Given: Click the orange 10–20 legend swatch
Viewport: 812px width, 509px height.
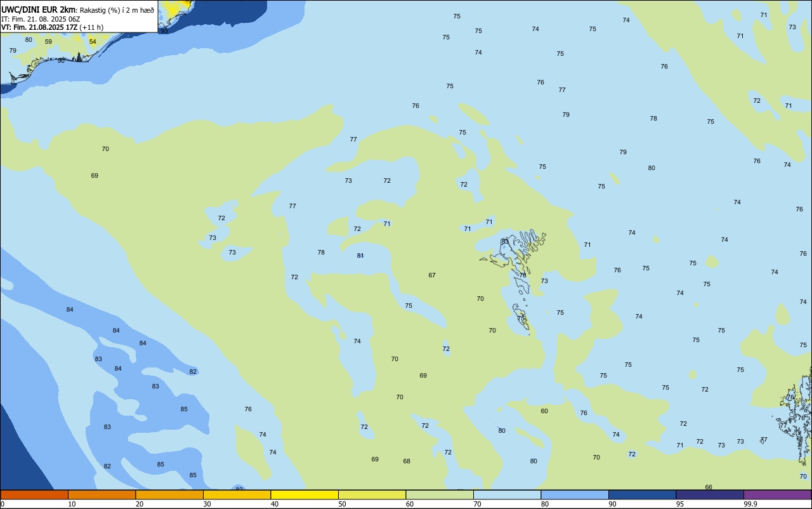Looking at the screenshot, I should coord(101,494).
